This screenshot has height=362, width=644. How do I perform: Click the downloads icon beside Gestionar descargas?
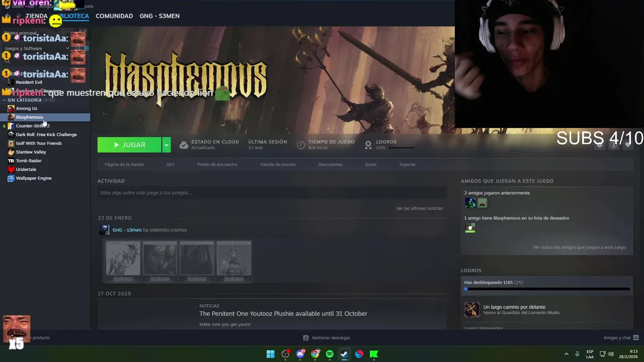pos(305,338)
